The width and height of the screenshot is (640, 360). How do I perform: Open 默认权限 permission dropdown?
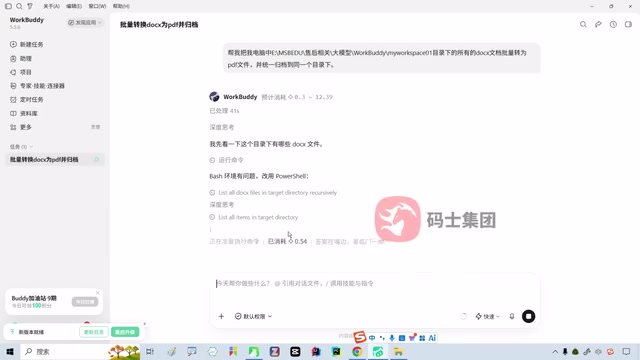(253, 316)
